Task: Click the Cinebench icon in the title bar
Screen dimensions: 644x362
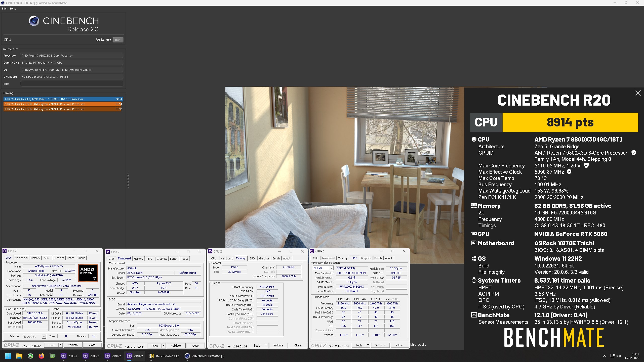Action: [3, 3]
